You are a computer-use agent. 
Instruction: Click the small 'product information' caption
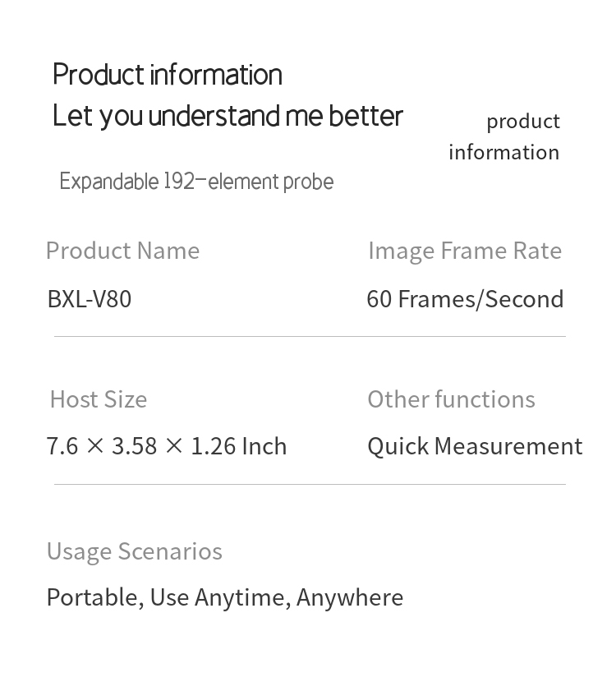[x=504, y=136]
